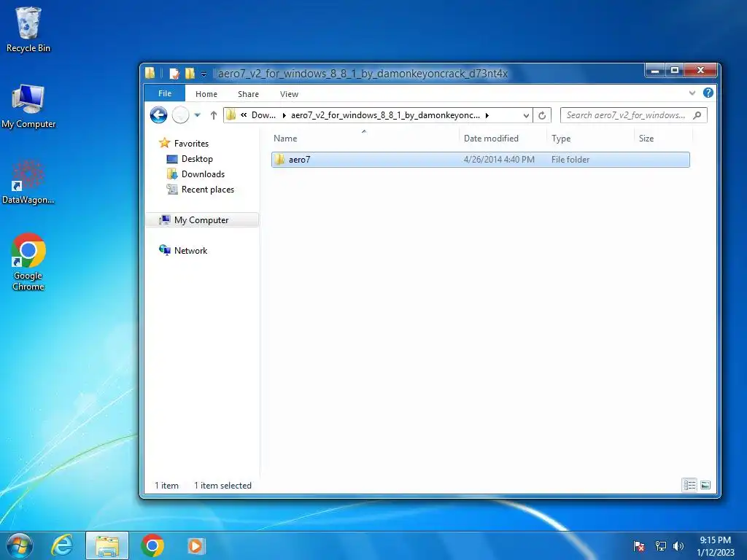Open Customize Quick Access Toolbar dropdown

click(204, 74)
